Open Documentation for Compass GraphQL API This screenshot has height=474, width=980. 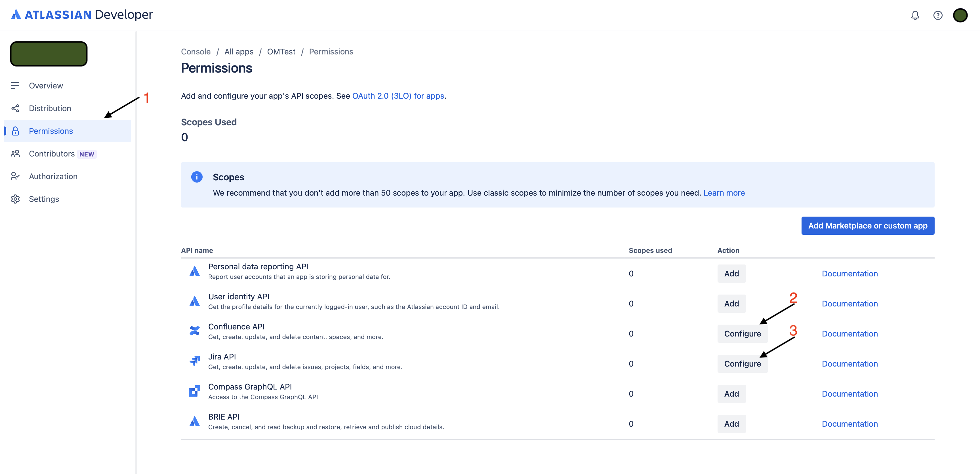pos(849,394)
